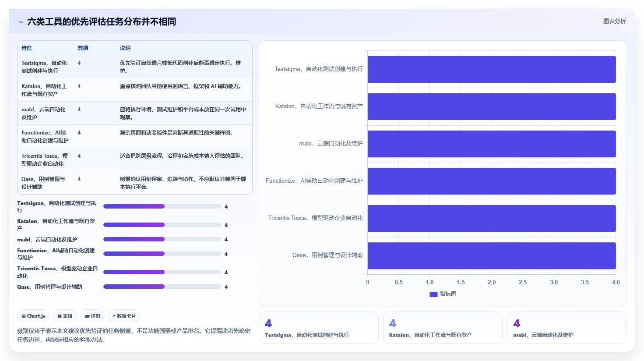Image resolution: width=644 pixels, height=361 pixels.
Task: Click the mabl row name in table
Action: (x=44, y=113)
